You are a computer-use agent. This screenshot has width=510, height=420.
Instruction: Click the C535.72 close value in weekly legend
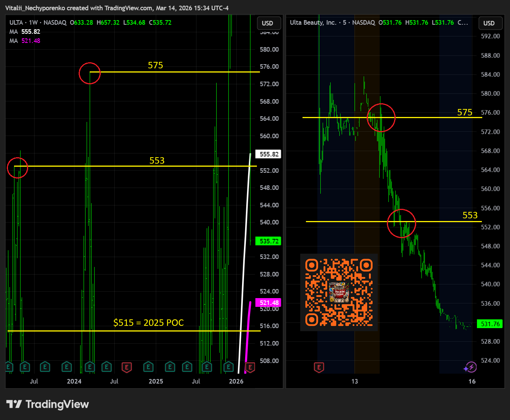click(x=160, y=22)
